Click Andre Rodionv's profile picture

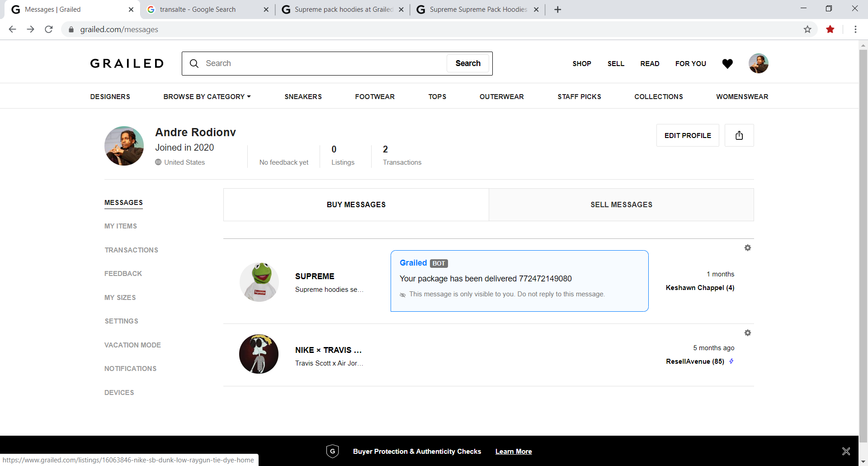point(124,146)
